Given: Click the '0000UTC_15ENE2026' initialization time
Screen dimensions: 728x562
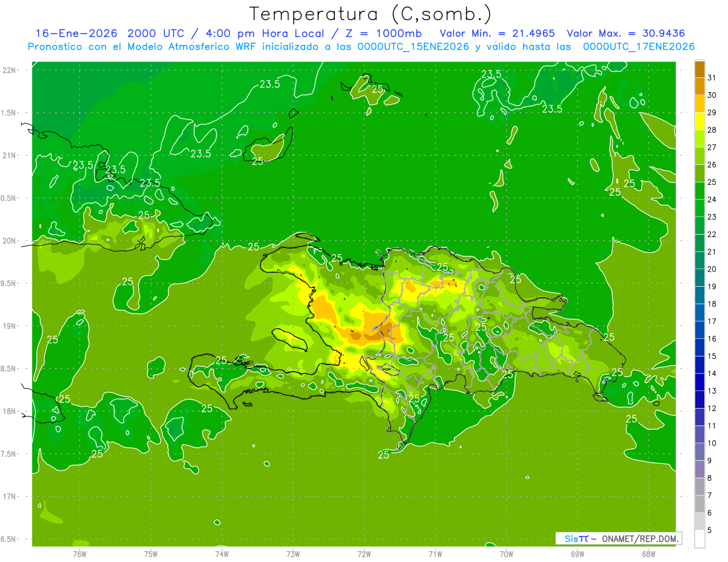Looking at the screenshot, I should pos(413,47).
